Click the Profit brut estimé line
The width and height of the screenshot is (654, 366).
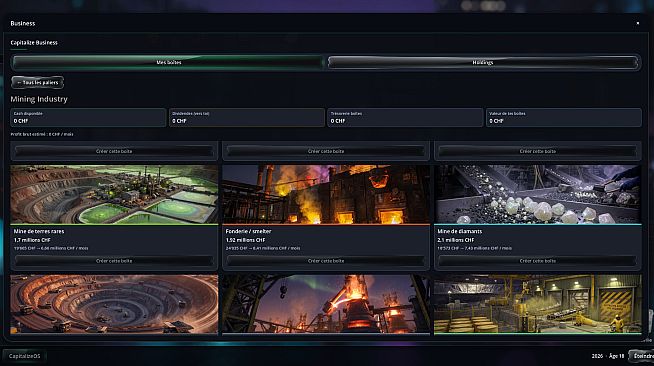(x=42, y=134)
